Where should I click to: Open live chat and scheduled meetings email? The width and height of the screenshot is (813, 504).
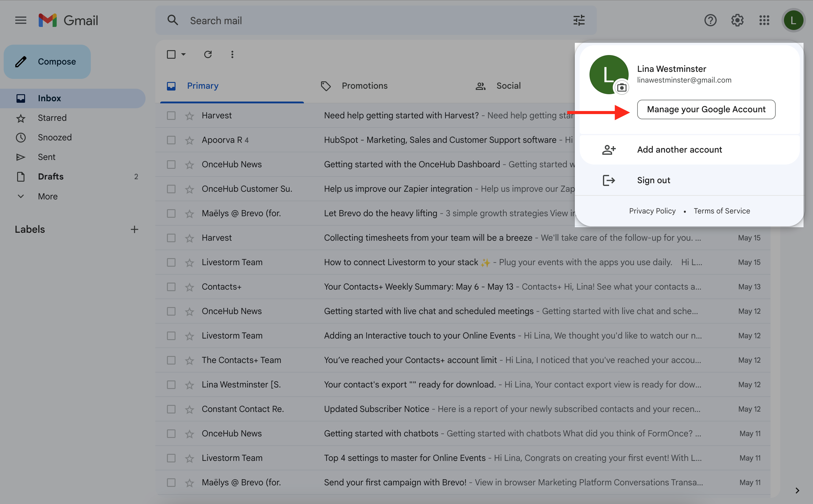click(463, 311)
